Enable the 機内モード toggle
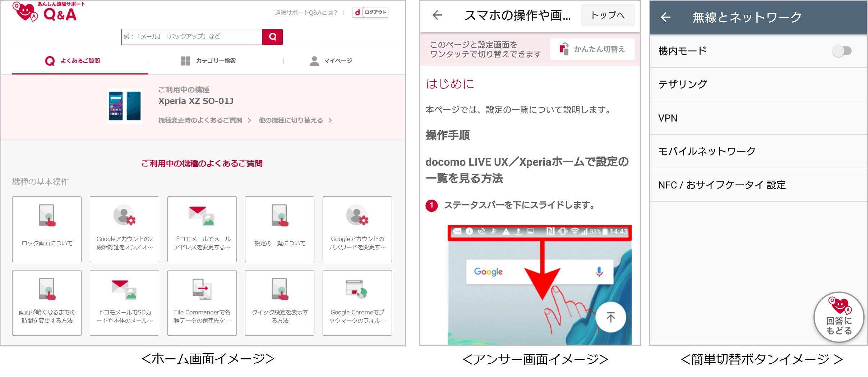This screenshot has width=868, height=377. pyautogui.click(x=842, y=51)
